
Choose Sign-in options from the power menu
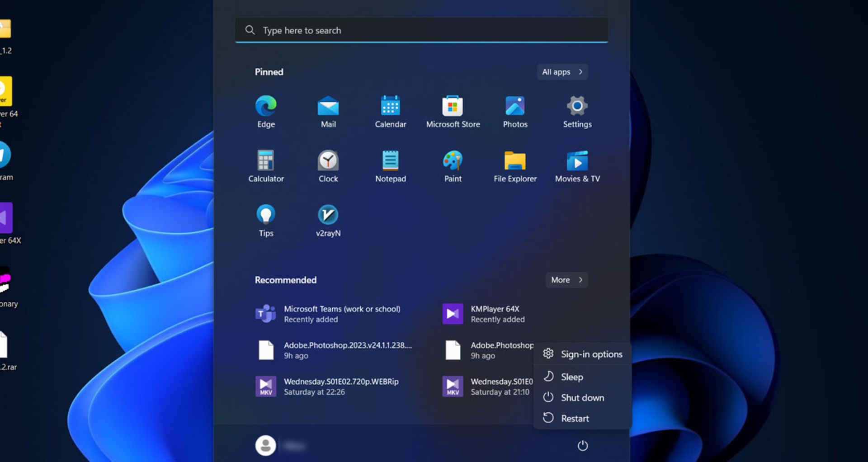pos(583,354)
